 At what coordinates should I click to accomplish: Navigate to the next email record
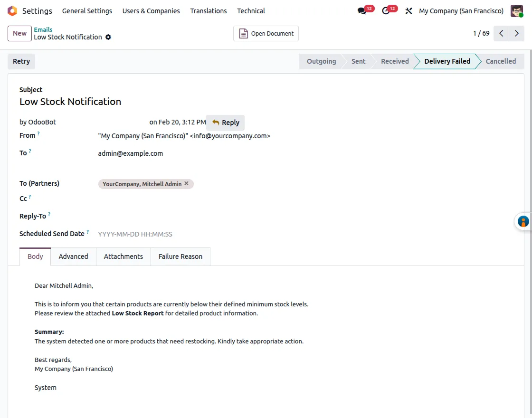[x=517, y=33]
